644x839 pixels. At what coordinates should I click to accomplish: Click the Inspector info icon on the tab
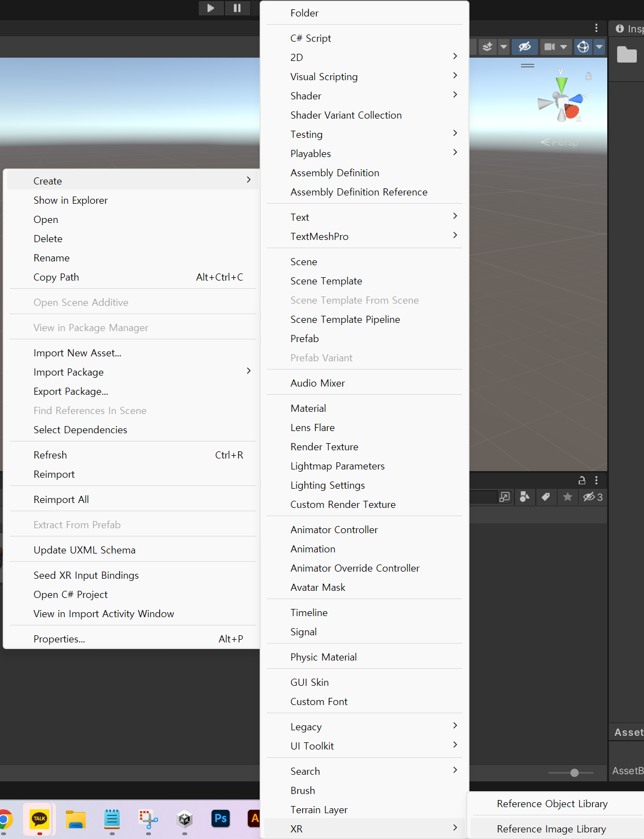[620, 29]
